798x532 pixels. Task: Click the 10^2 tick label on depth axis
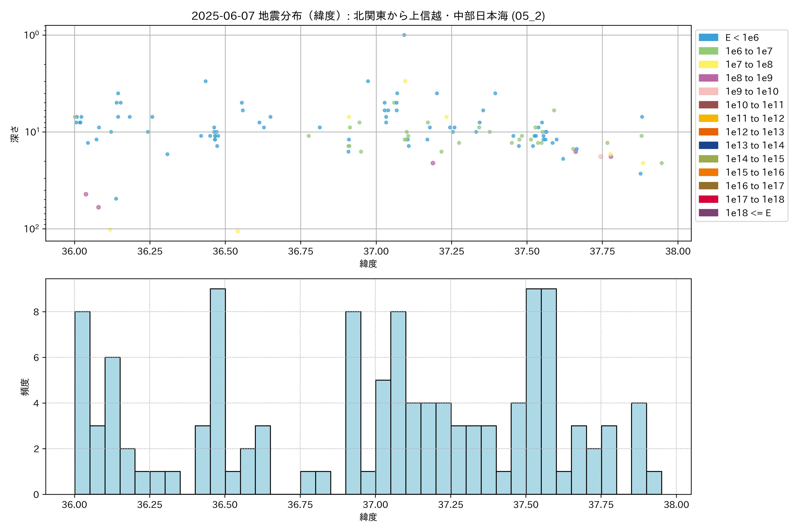(31, 229)
